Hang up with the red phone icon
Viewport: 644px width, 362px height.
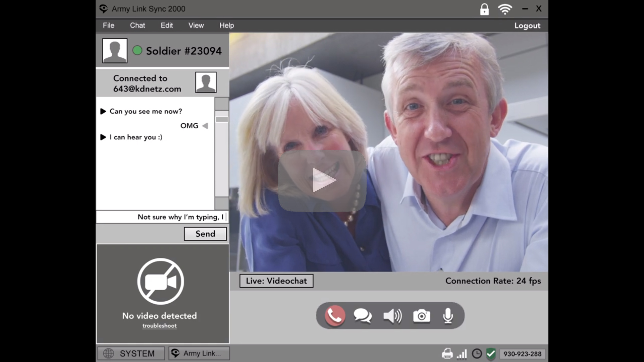coord(335,315)
